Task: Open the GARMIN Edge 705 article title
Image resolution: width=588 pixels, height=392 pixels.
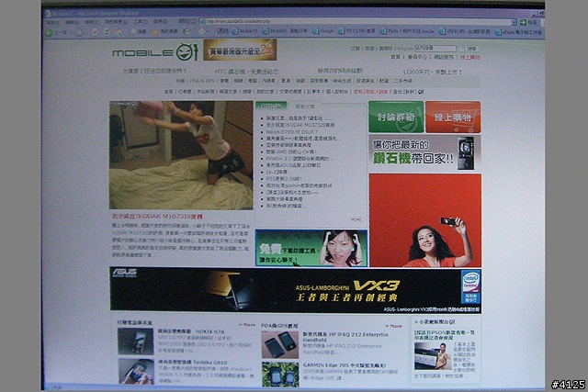Action: 345,364
